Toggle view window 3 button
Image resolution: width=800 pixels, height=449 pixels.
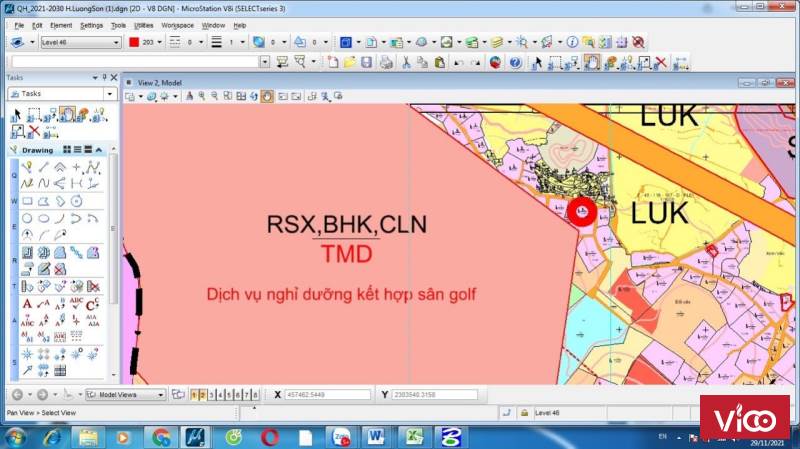click(x=211, y=395)
